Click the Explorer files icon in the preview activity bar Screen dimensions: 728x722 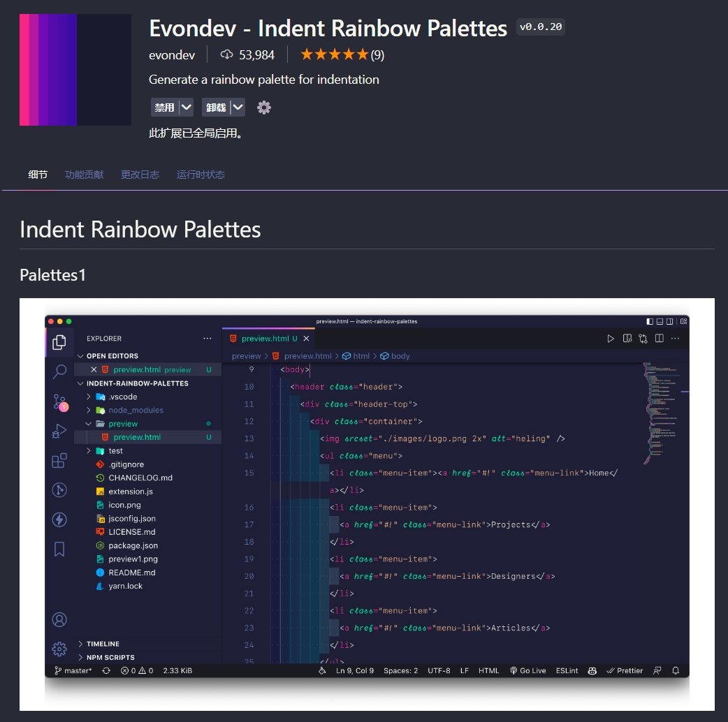[60, 342]
